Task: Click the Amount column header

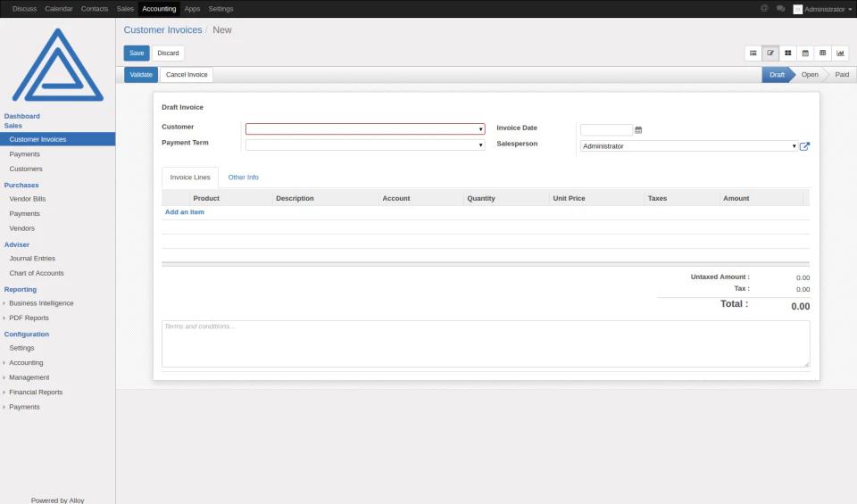Action: (736, 198)
